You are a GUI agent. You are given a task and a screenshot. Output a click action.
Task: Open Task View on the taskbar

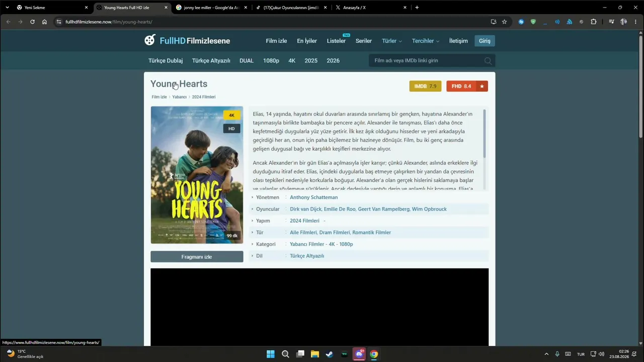click(x=300, y=354)
